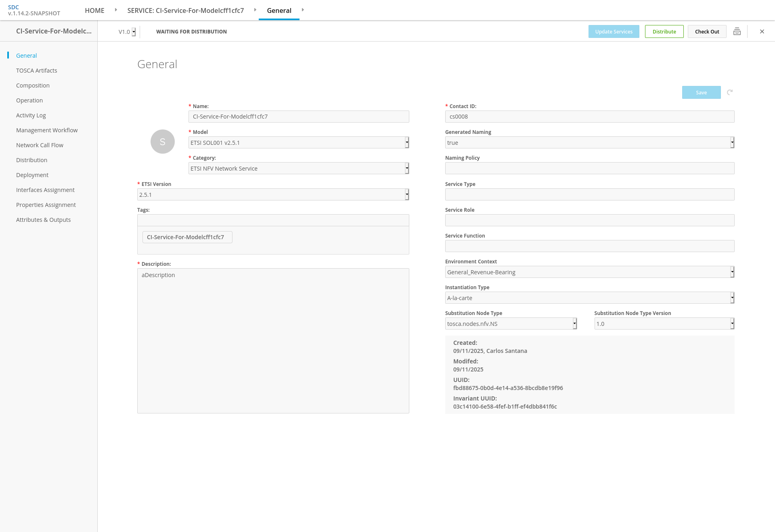Click breadcrumb arrow after HOME
This screenshot has height=532, width=775.
[116, 10]
